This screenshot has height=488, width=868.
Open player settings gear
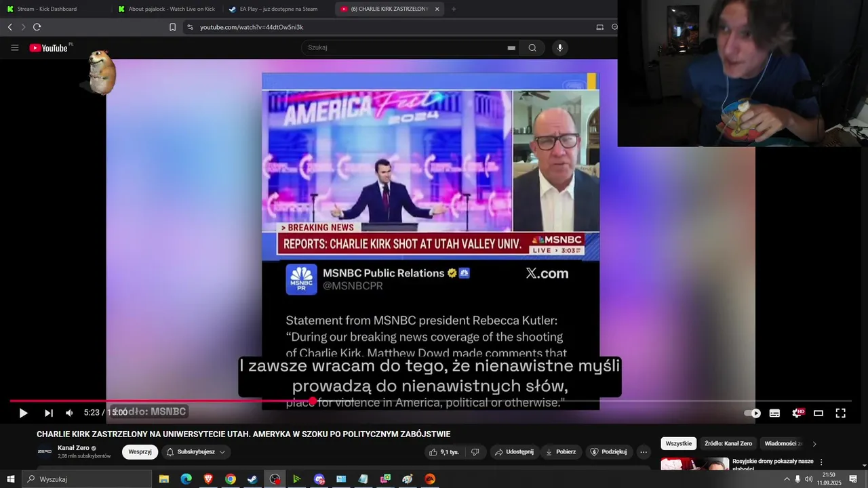pos(797,413)
